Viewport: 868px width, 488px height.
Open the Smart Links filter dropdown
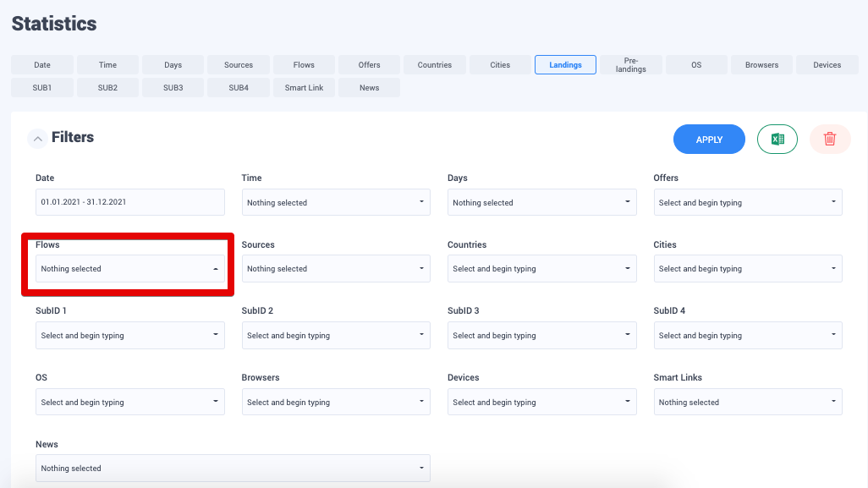pyautogui.click(x=747, y=403)
